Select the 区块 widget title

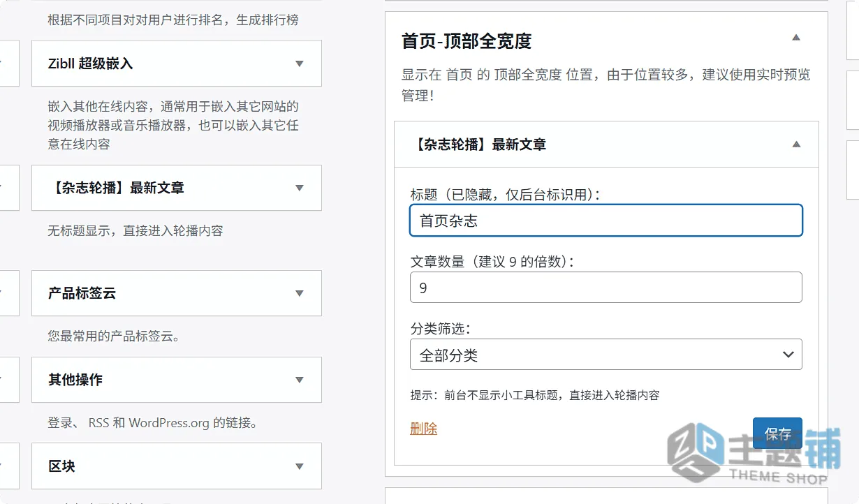pos(61,466)
